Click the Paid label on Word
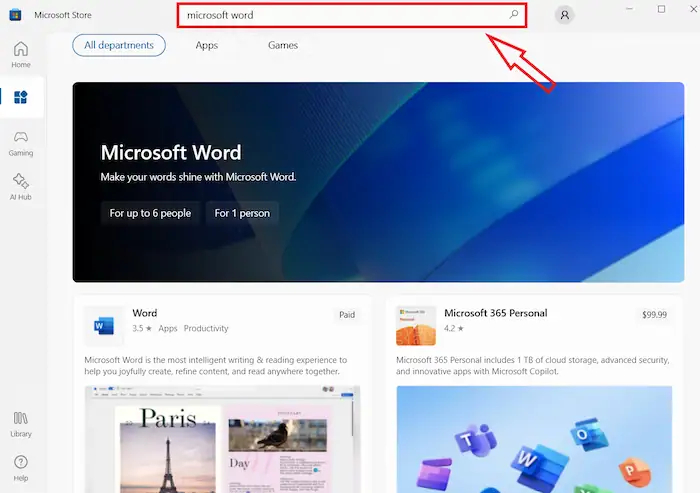Viewport: 700px width, 493px height. [x=347, y=314]
